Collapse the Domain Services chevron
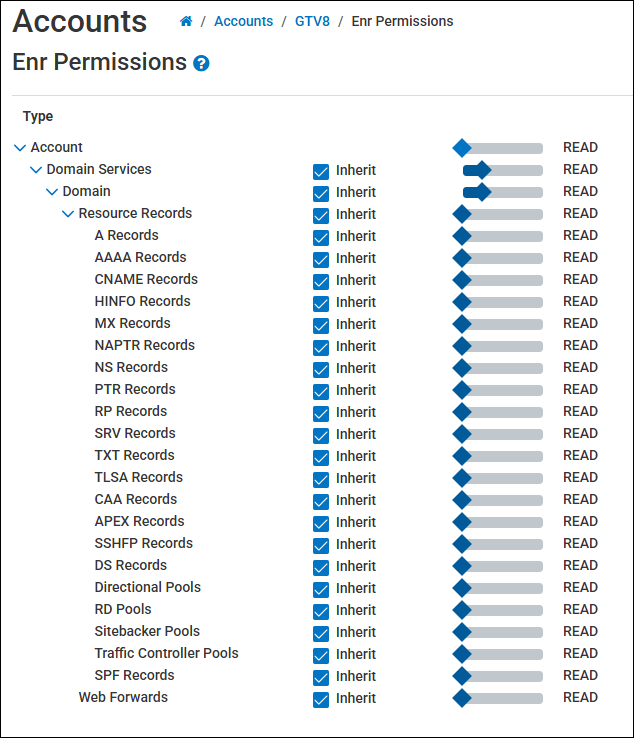The height and width of the screenshot is (738, 634). tap(36, 170)
